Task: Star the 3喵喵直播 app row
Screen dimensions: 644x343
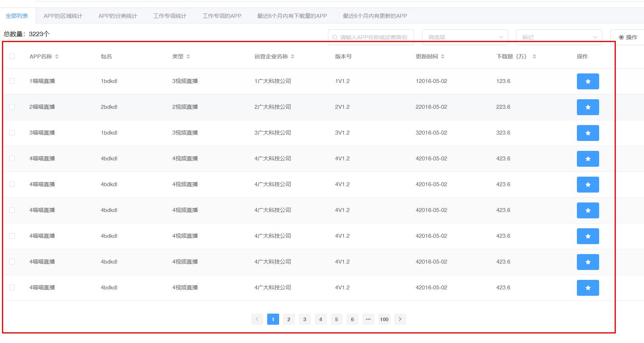Action: coord(588,133)
